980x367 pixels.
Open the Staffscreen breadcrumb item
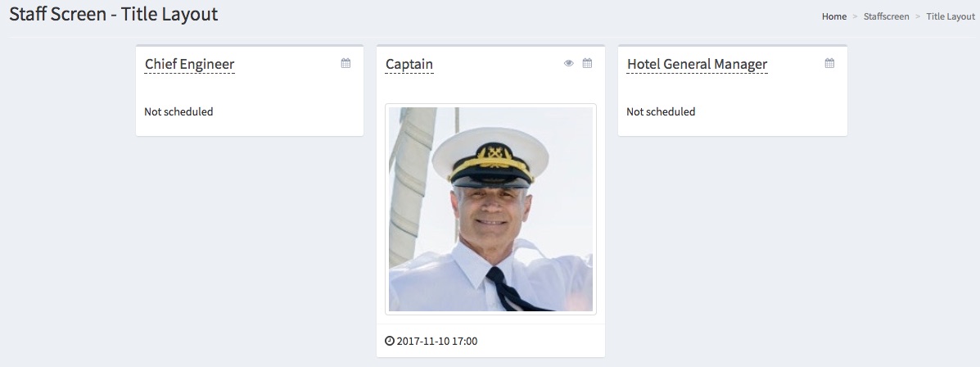pos(886,16)
